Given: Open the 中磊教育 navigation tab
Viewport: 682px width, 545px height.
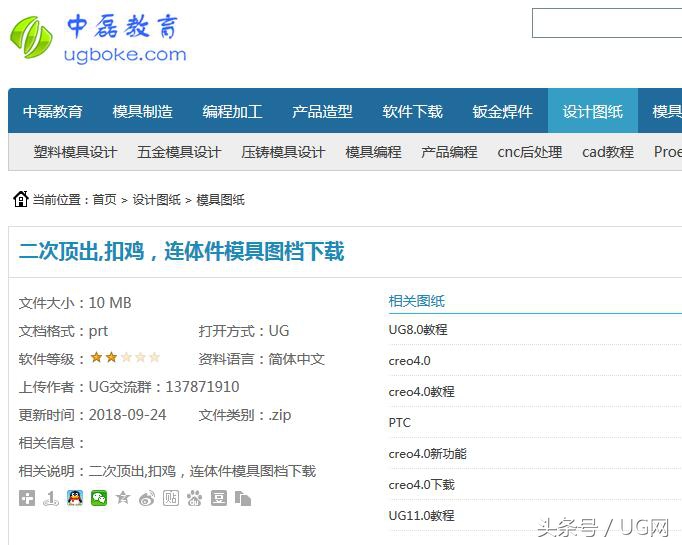Looking at the screenshot, I should coord(53,111).
